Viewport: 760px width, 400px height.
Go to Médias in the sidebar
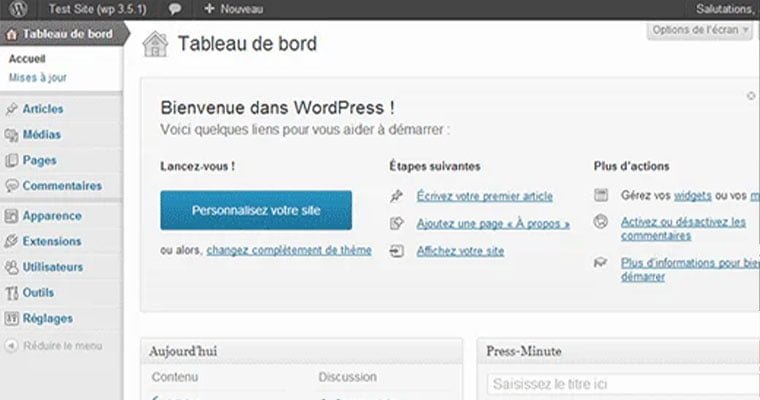click(x=42, y=135)
